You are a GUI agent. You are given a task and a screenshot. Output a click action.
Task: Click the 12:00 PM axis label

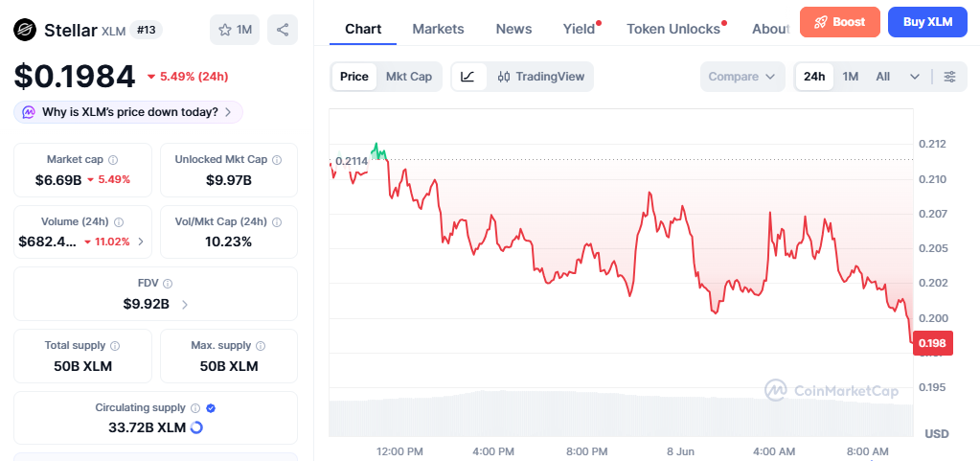pos(399,451)
